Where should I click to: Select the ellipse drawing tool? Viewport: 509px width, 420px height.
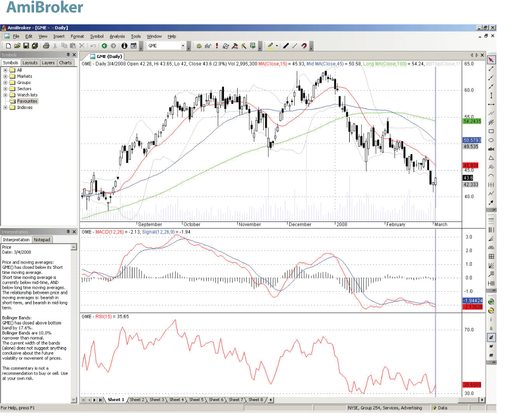click(x=491, y=140)
